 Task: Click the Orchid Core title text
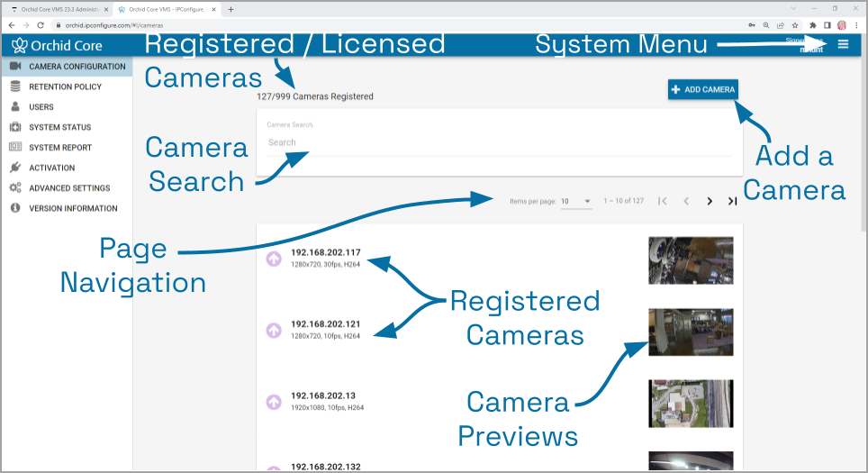[x=67, y=45]
